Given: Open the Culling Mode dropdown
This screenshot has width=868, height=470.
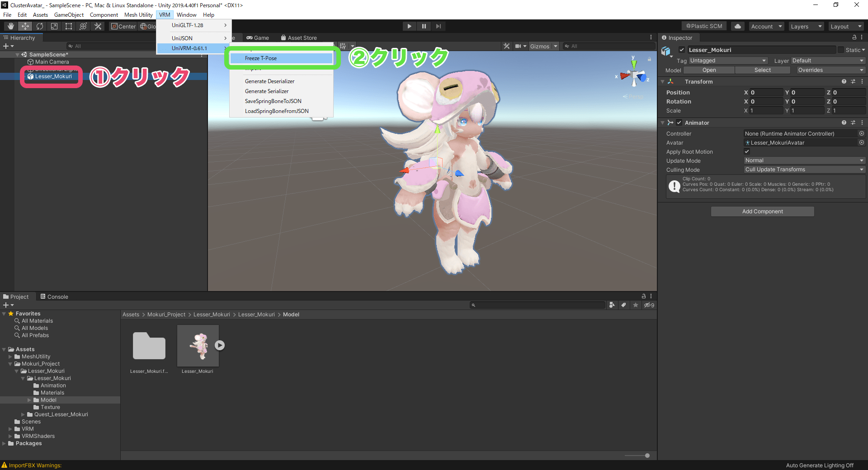Looking at the screenshot, I should coord(804,169).
